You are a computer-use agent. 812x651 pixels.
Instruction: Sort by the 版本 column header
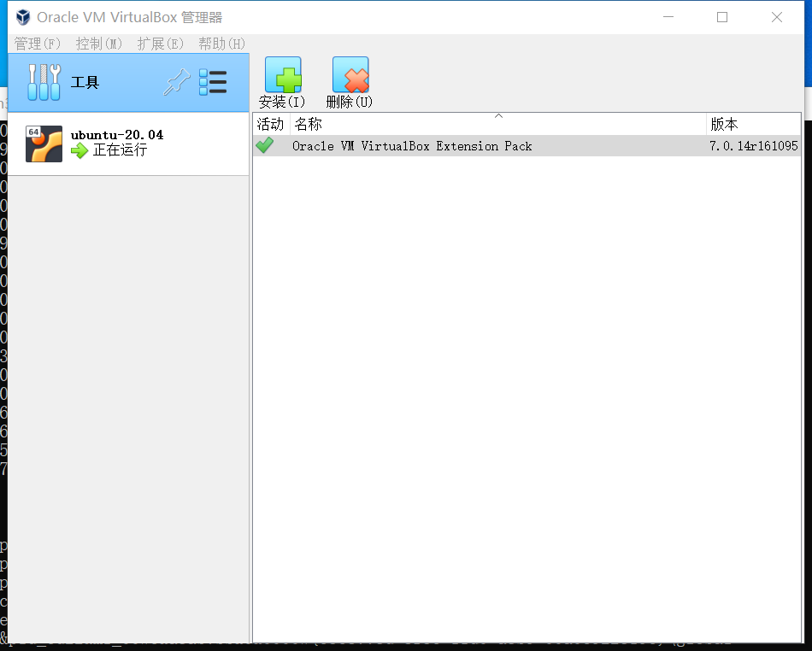[x=754, y=124]
